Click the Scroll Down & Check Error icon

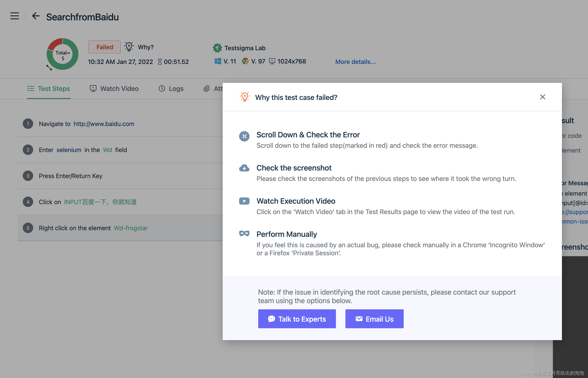[x=244, y=136]
